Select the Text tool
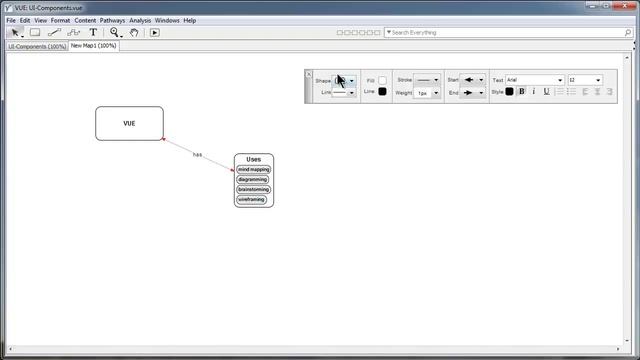 (x=93, y=32)
